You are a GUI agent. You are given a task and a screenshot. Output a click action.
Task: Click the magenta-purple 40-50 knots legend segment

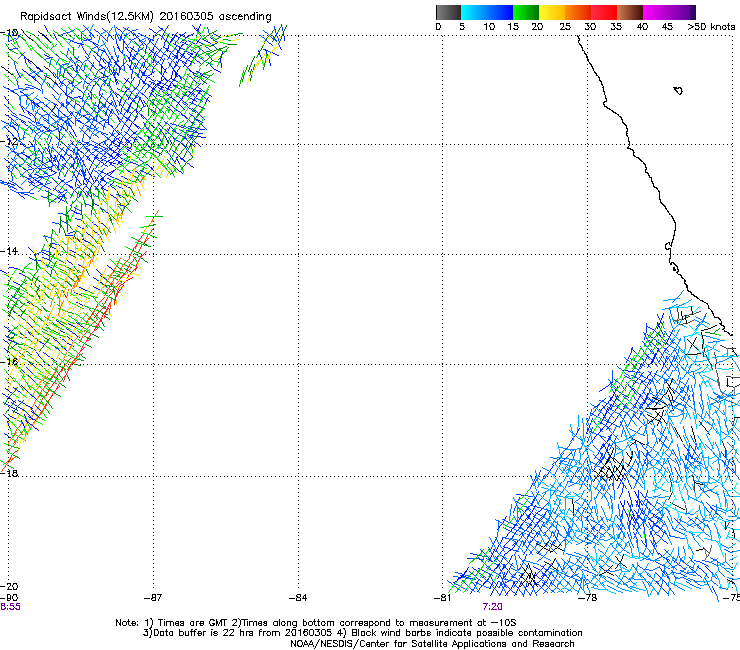click(669, 12)
